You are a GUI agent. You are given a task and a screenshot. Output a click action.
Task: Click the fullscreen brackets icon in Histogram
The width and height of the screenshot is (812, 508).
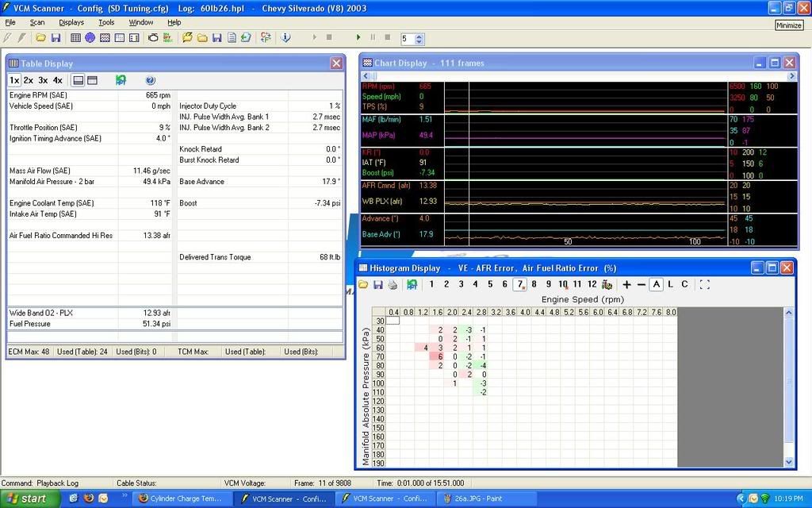pos(704,284)
